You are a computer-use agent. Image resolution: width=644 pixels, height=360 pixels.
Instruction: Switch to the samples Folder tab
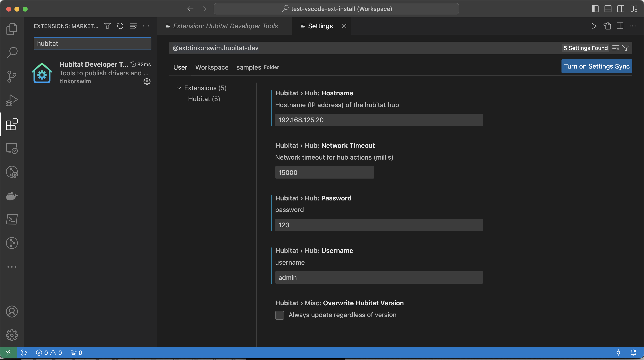[x=257, y=67]
